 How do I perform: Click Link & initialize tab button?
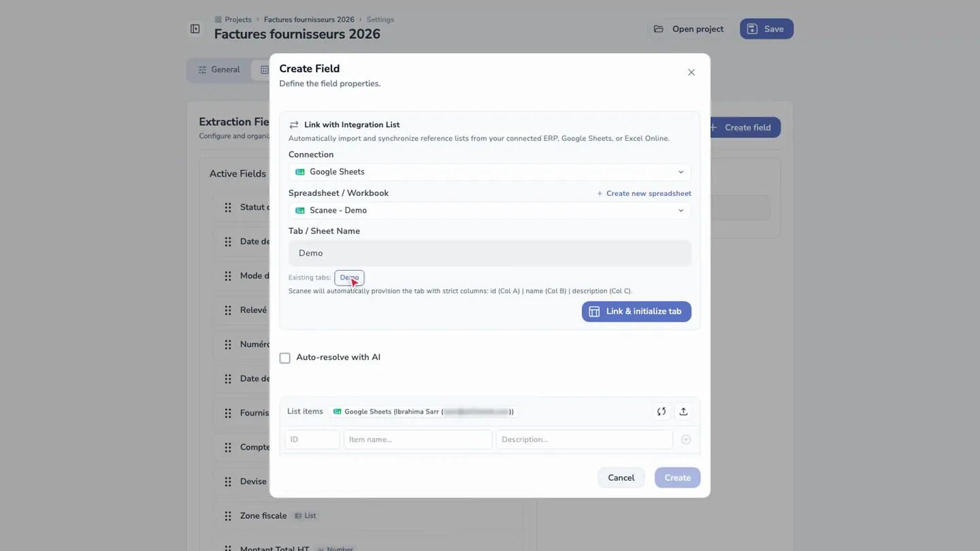coord(636,312)
